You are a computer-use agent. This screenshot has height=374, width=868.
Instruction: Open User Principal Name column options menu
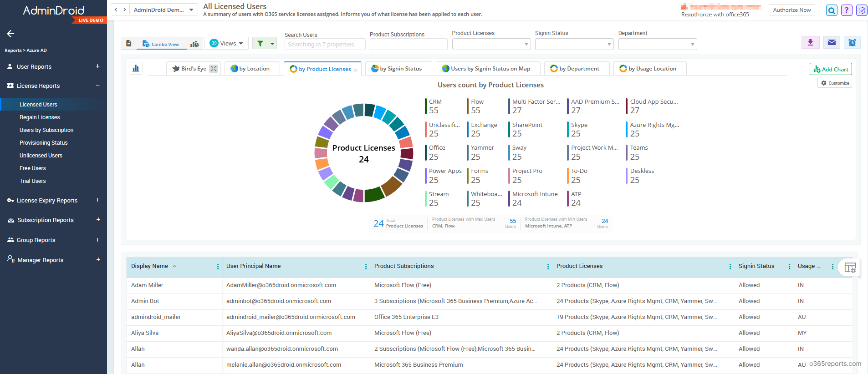tap(366, 267)
